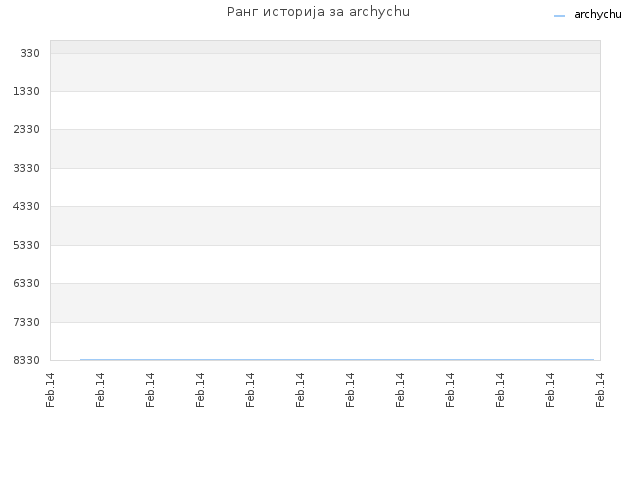Click the chart title for archychu
This screenshot has height=480, width=640.
pyautogui.click(x=318, y=12)
